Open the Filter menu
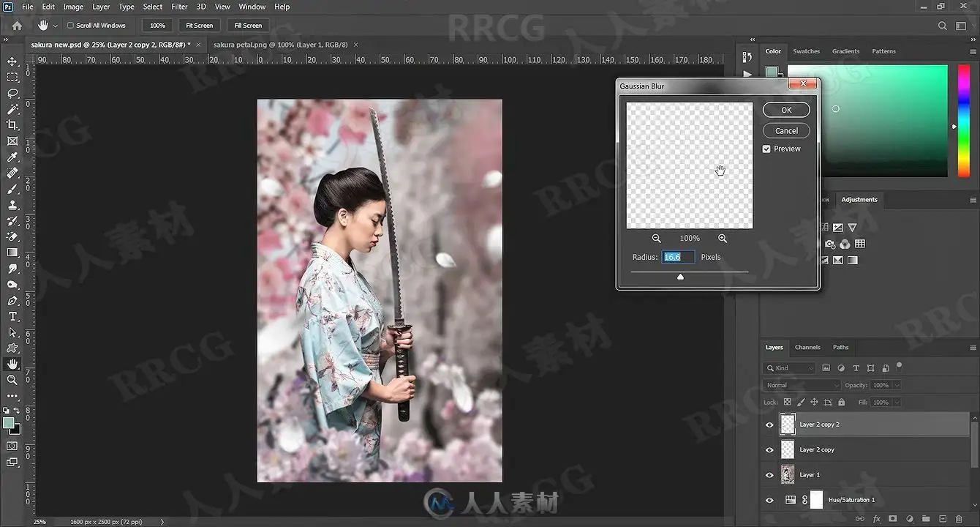The width and height of the screenshot is (980, 527). 179,7
